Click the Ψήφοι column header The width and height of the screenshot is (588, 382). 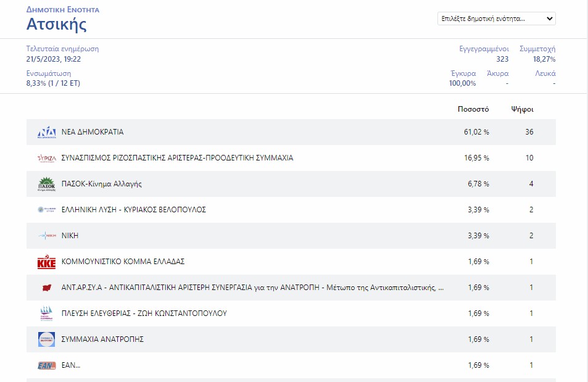(x=522, y=109)
